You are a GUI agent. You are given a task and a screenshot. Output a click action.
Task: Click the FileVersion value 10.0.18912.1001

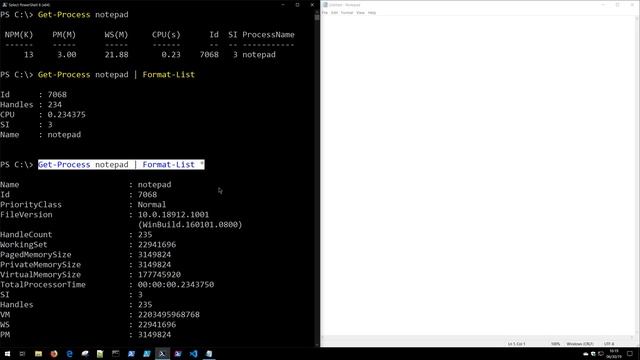173,215
